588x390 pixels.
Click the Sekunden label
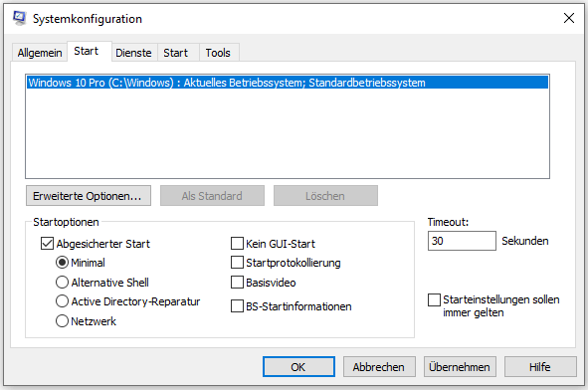pos(525,241)
